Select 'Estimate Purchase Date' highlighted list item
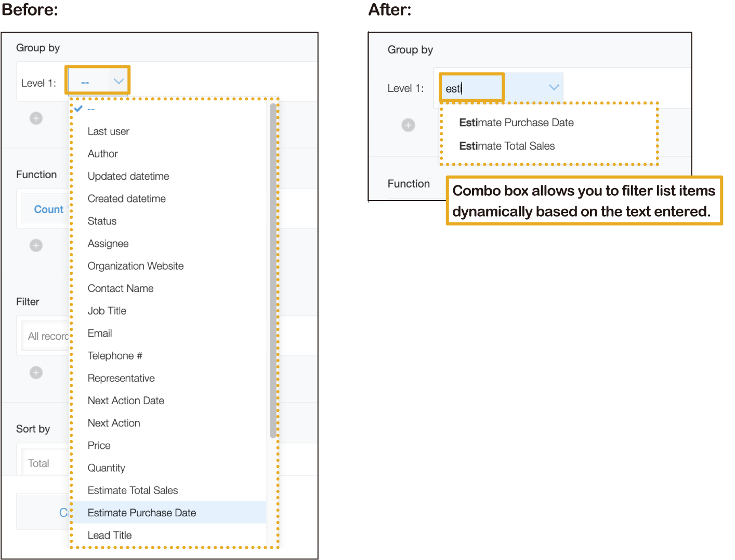 point(141,513)
